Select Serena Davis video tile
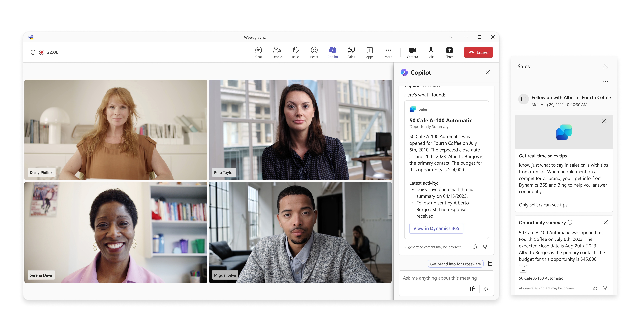The image size is (644, 320). point(116,232)
